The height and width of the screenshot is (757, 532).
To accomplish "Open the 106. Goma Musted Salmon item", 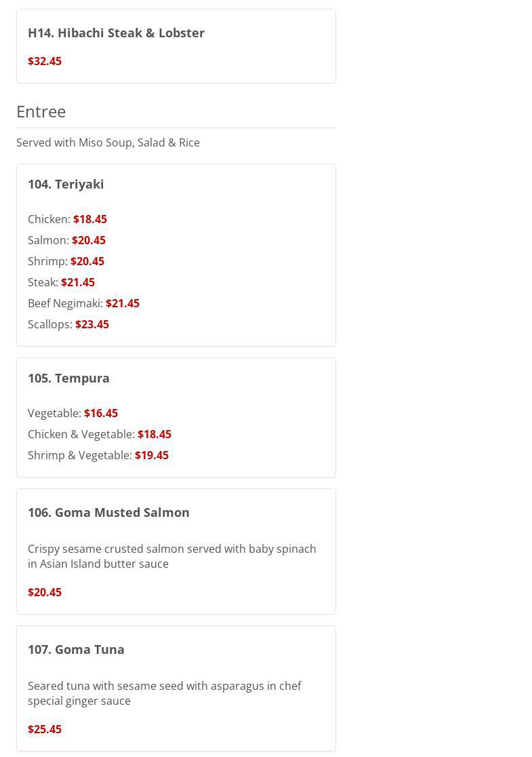I will pos(108,512).
